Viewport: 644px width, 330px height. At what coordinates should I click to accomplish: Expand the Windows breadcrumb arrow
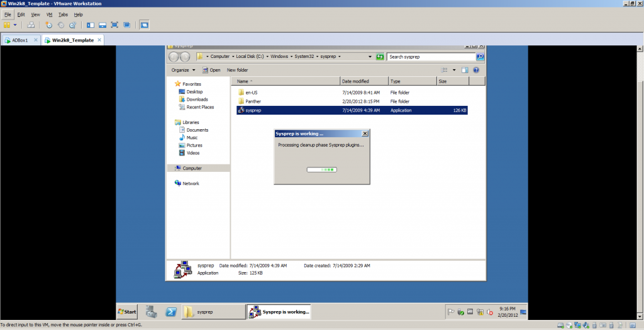(291, 57)
